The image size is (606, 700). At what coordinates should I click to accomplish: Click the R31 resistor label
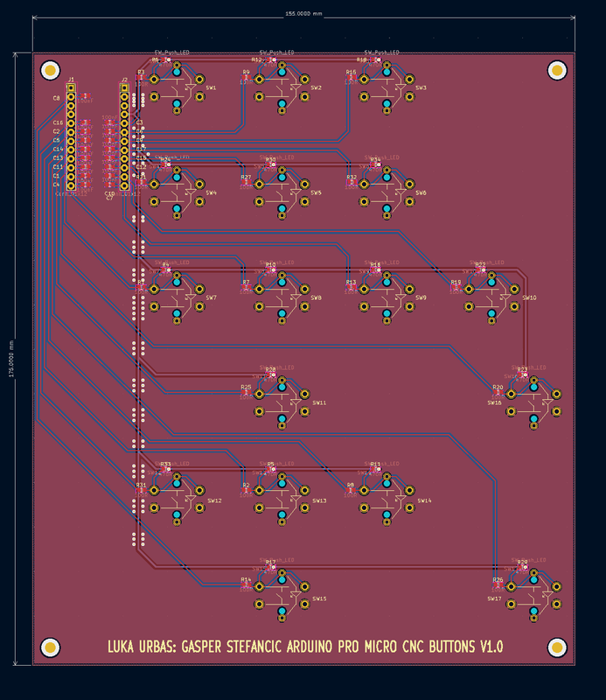pos(141,485)
